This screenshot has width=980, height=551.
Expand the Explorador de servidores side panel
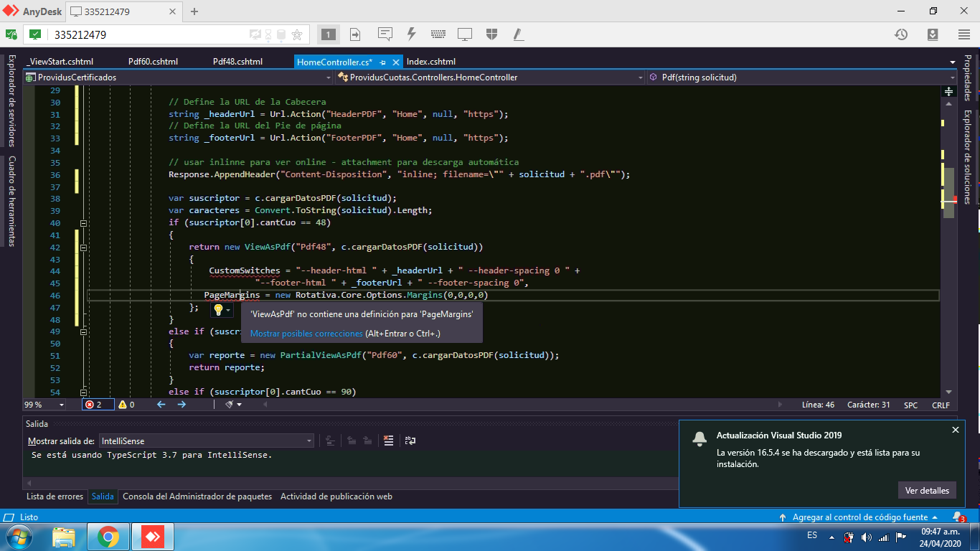coord(11,100)
